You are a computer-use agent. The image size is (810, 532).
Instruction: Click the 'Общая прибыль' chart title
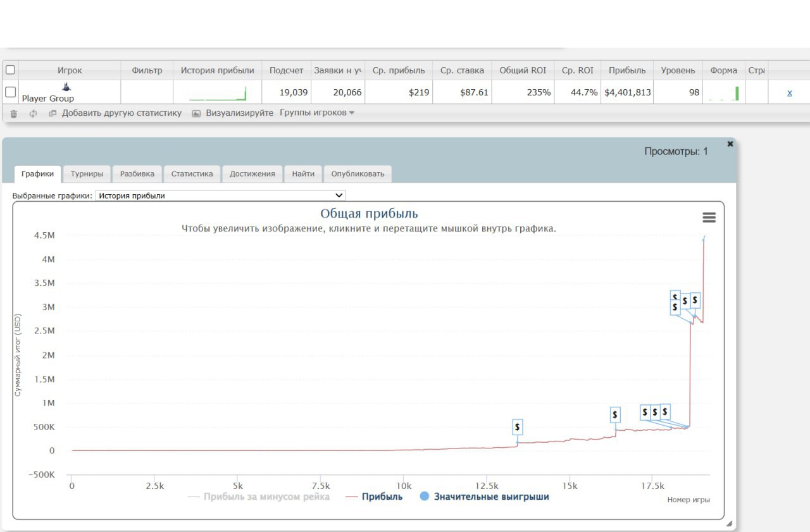369,214
